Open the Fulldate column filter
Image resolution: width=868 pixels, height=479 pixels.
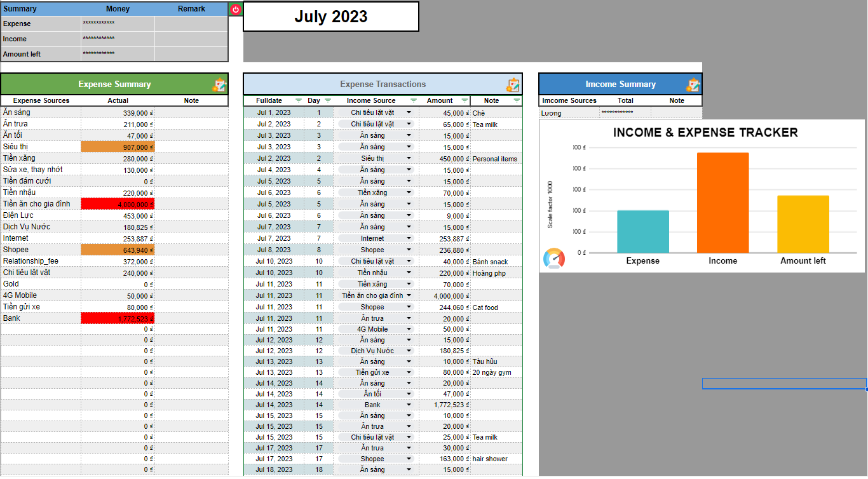[299, 100]
